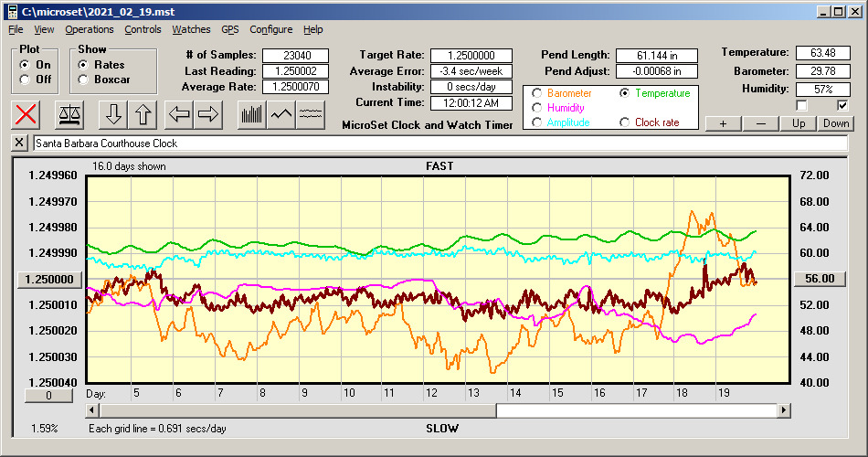The image size is (868, 457).
Task: Open the Operations menu
Action: click(90, 29)
